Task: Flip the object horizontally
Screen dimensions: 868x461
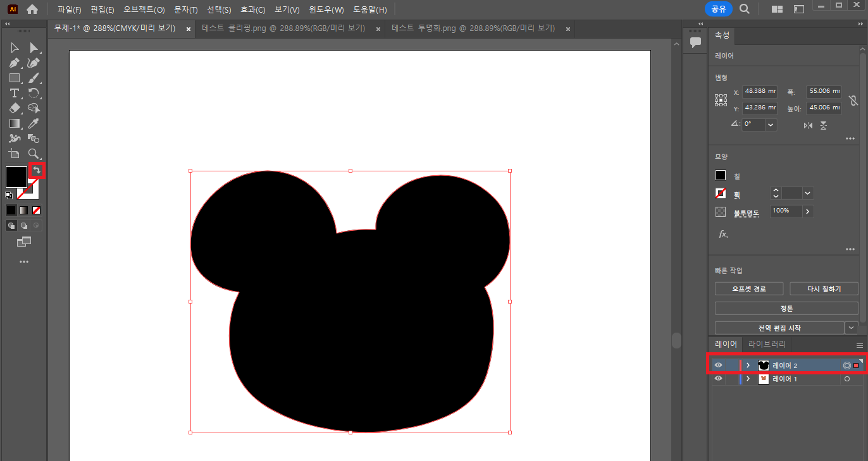Action: click(x=808, y=125)
